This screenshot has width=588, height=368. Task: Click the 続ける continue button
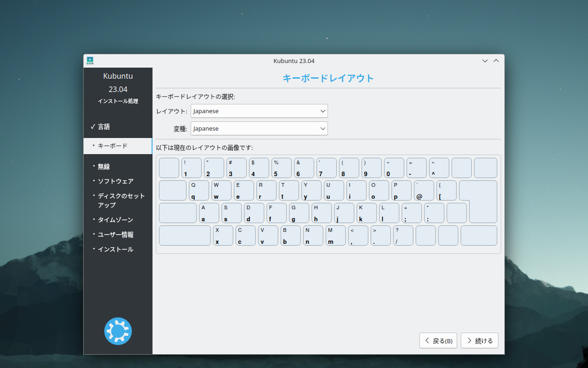(480, 340)
